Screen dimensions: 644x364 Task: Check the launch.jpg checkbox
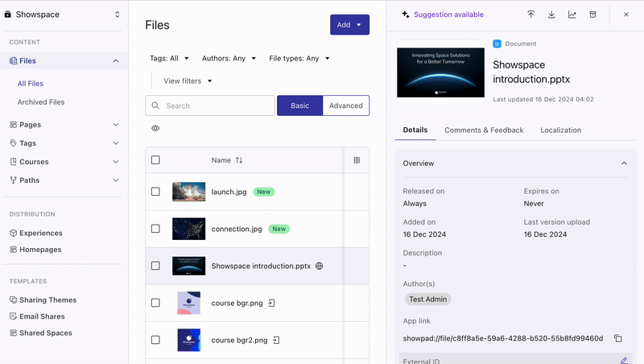point(155,192)
